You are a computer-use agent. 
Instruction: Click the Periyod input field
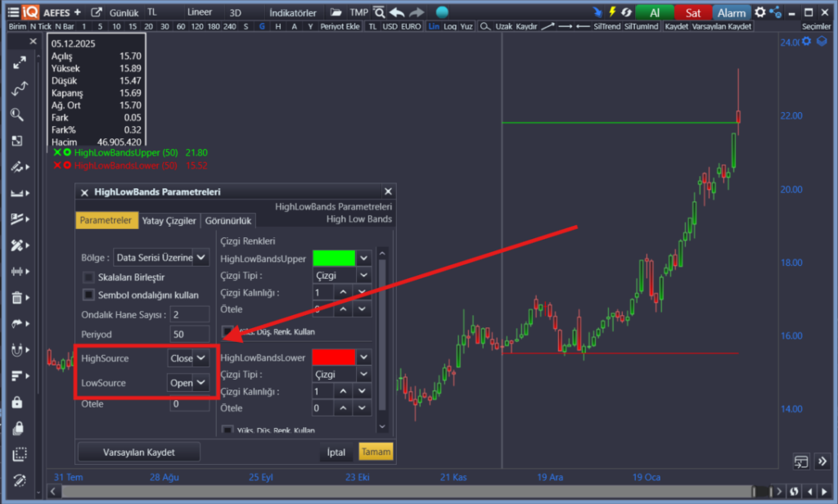[x=189, y=335]
